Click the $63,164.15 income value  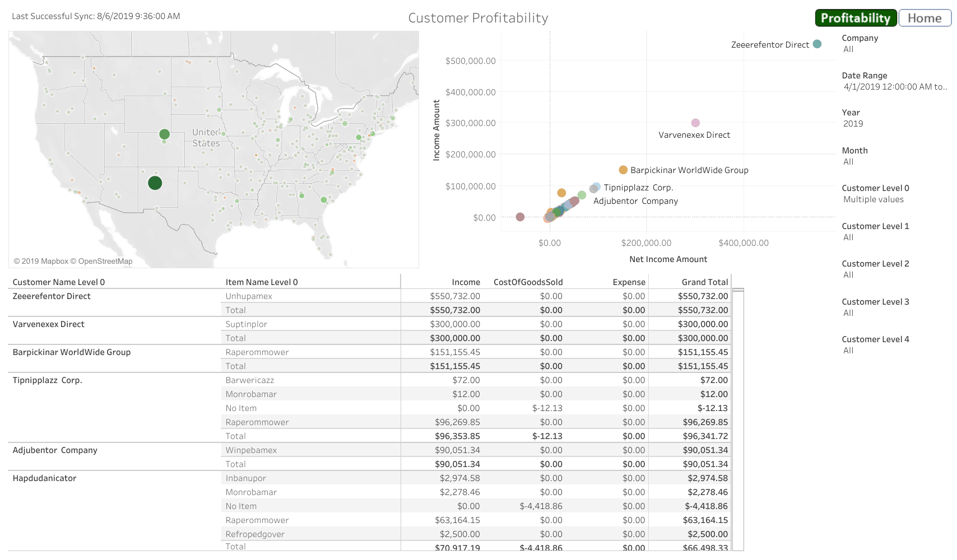click(457, 520)
